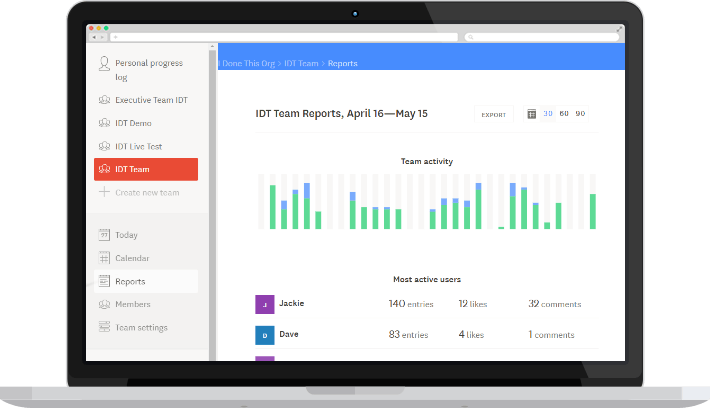Viewport: 710px width, 408px height.
Task: Select the 30 day range option
Action: pyautogui.click(x=548, y=114)
